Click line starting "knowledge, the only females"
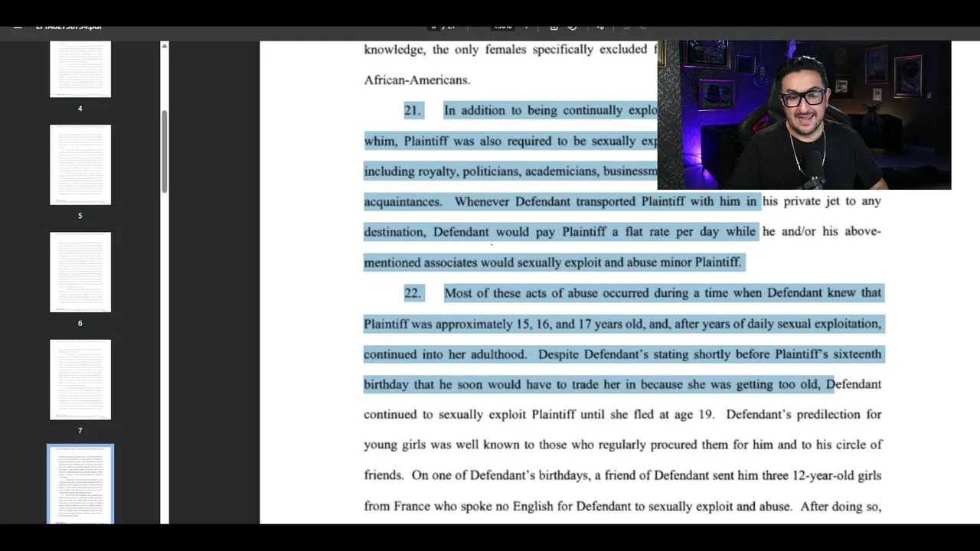Screen dimensions: 980x551 click(x=511, y=50)
